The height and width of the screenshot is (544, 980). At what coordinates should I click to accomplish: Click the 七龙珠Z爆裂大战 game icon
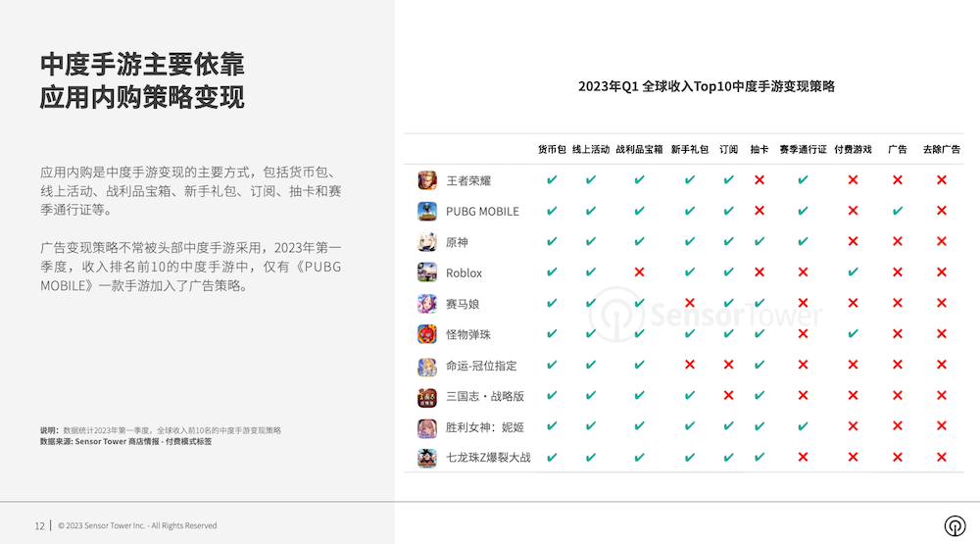coord(427,458)
